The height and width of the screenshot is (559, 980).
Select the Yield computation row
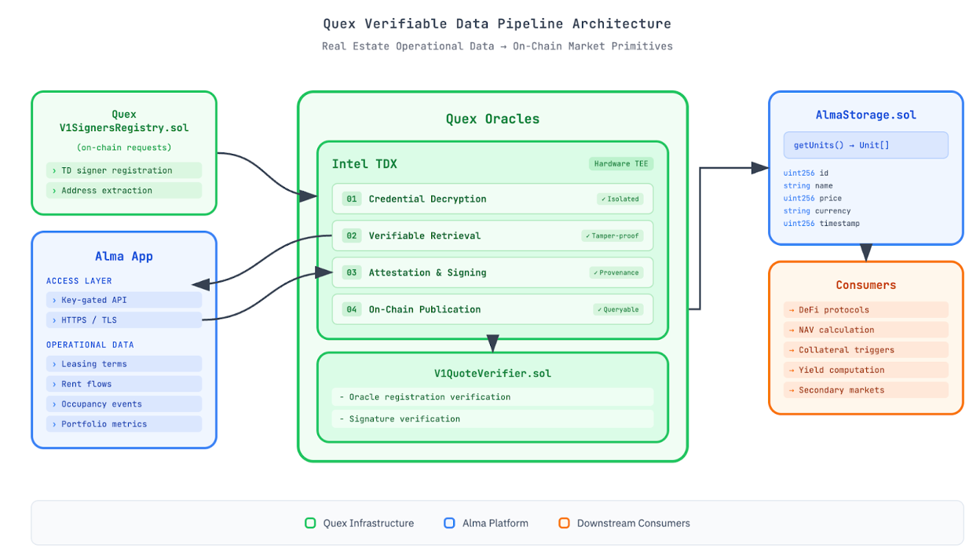click(865, 370)
